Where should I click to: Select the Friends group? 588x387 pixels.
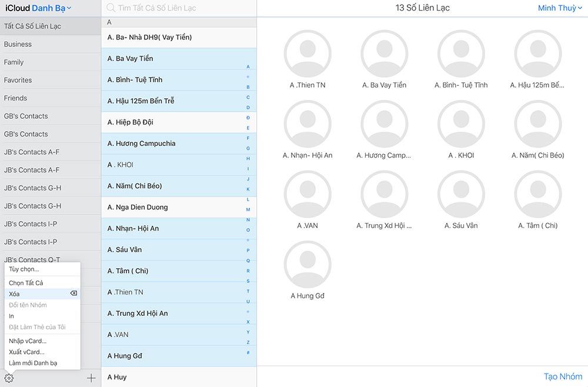pos(51,98)
